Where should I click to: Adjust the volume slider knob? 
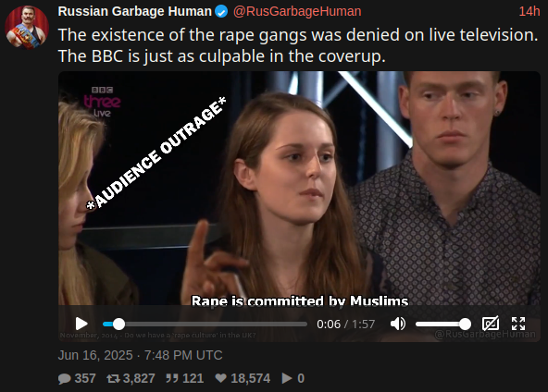click(x=465, y=324)
